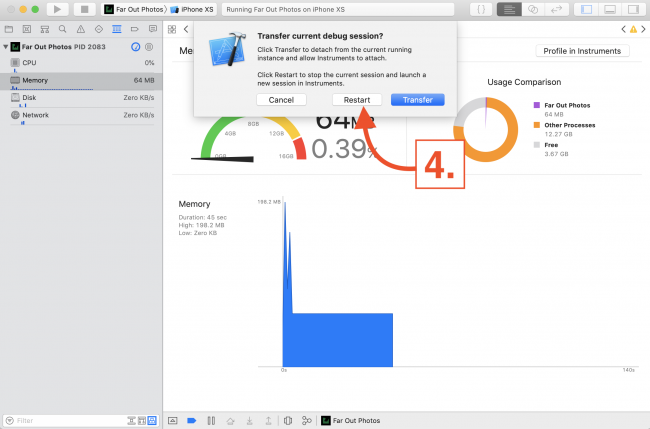Open the code snippet library button
This screenshot has height=429, width=650.
click(481, 9)
